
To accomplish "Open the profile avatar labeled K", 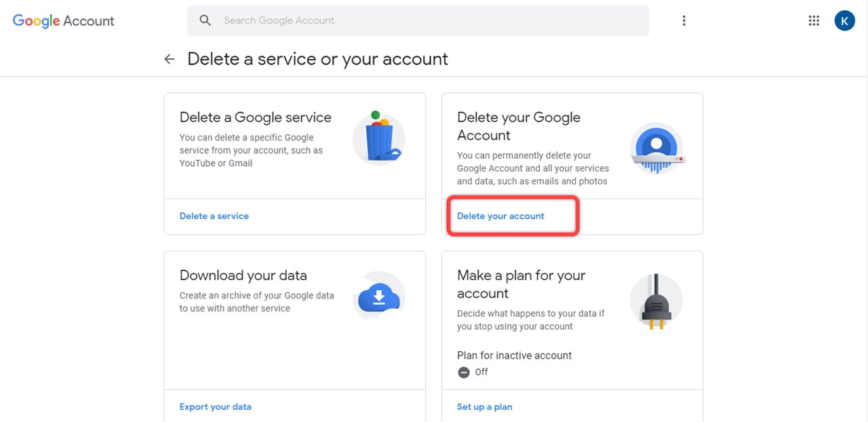I will [x=844, y=21].
